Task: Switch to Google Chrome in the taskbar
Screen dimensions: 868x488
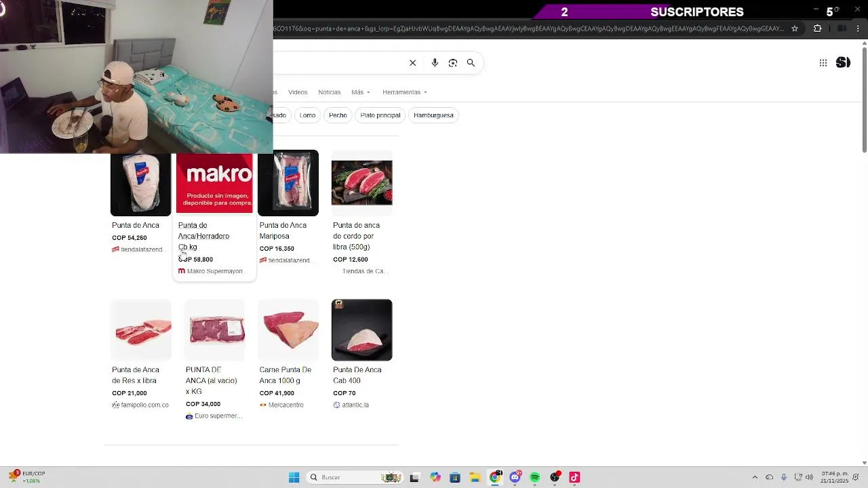Action: tap(495, 477)
